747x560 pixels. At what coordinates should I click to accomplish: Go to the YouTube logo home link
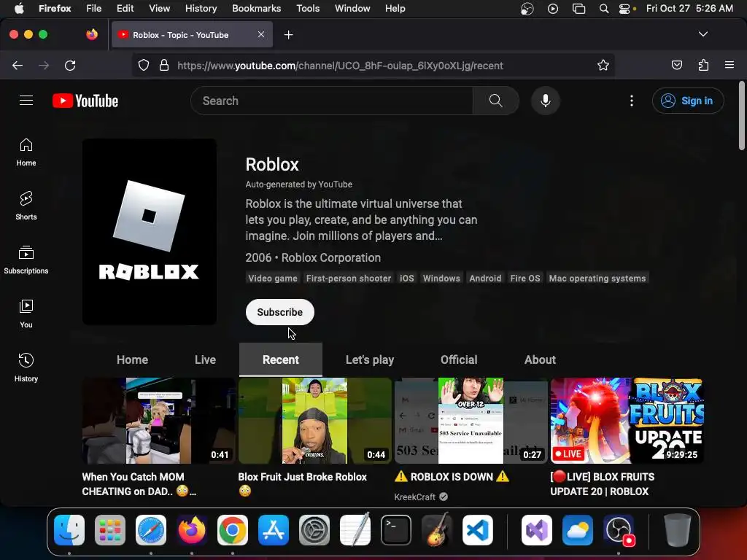click(85, 101)
